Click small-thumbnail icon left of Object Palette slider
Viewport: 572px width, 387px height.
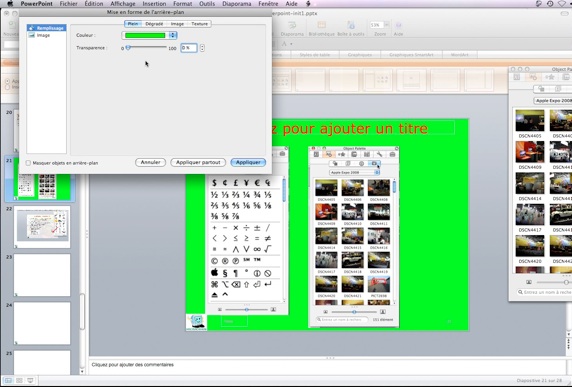(x=529, y=282)
